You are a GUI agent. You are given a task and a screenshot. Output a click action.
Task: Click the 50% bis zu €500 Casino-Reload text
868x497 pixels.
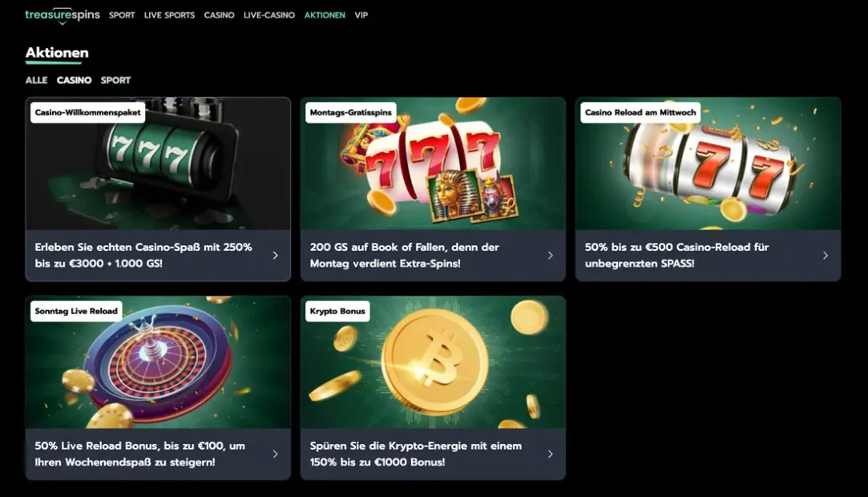coord(676,255)
